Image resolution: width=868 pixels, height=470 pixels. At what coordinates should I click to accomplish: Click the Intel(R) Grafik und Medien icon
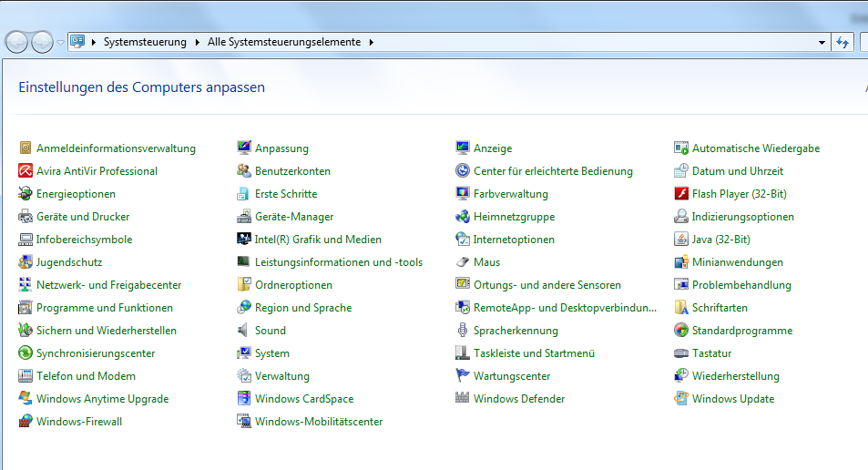tap(244, 239)
